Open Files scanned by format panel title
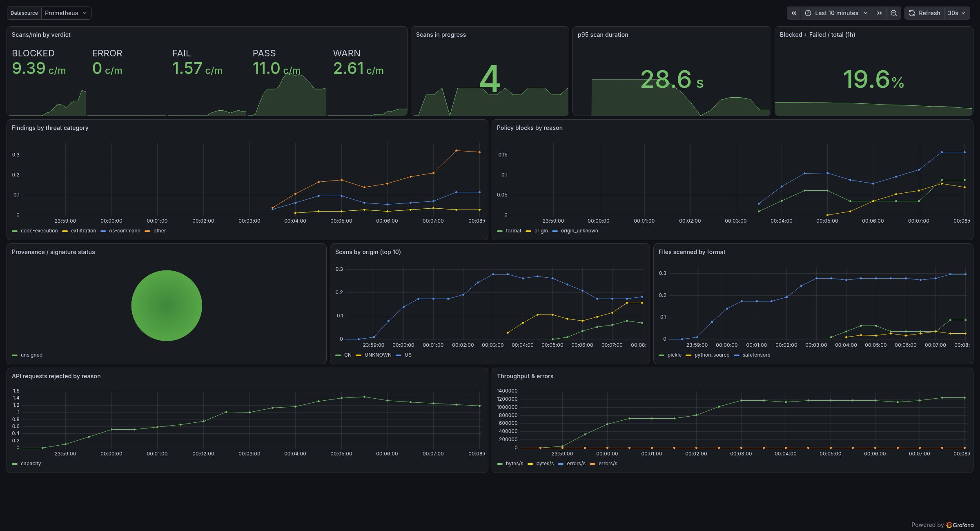Image resolution: width=980 pixels, height=531 pixels. 692,252
